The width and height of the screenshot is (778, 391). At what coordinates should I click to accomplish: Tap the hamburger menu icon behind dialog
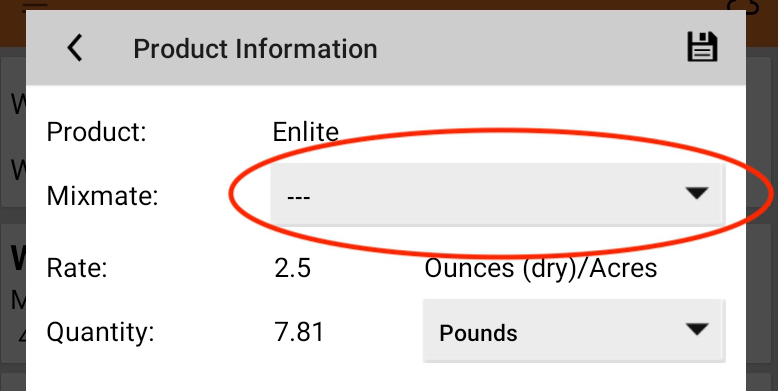coord(35,5)
